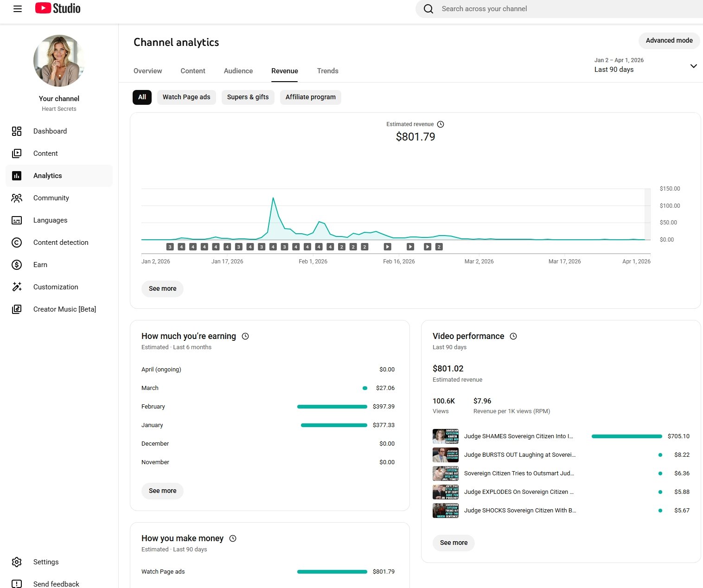Open Content detection in the sidebar
This screenshot has width=703, height=588.
pos(61,243)
